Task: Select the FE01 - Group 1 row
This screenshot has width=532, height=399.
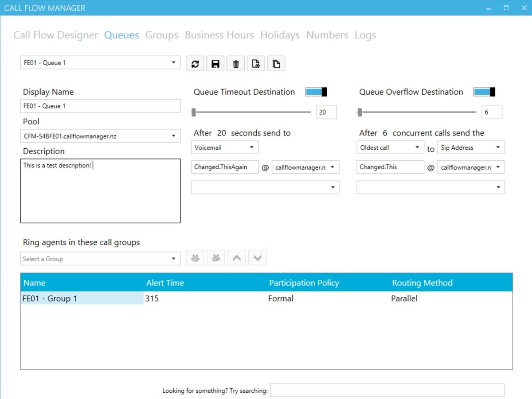Action: coord(266,299)
